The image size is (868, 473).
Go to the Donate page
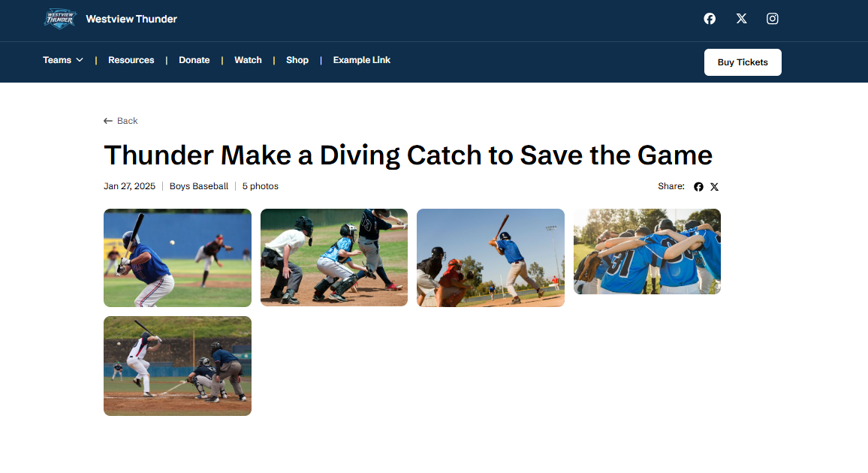pyautogui.click(x=194, y=60)
